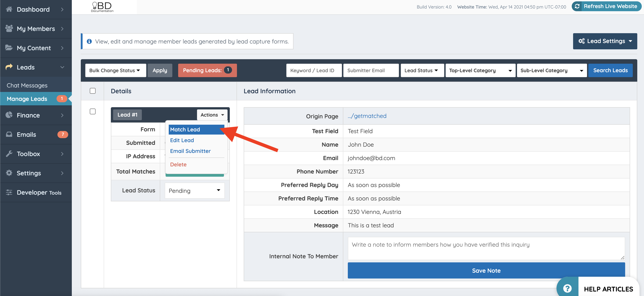Image resolution: width=644 pixels, height=296 pixels.
Task: Open the Top-Level Category dropdown
Action: coord(480,70)
